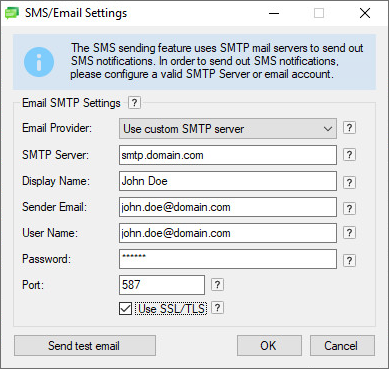Viewport: 389px width, 369px height.
Task: Select the Password input field
Action: pyautogui.click(x=228, y=259)
